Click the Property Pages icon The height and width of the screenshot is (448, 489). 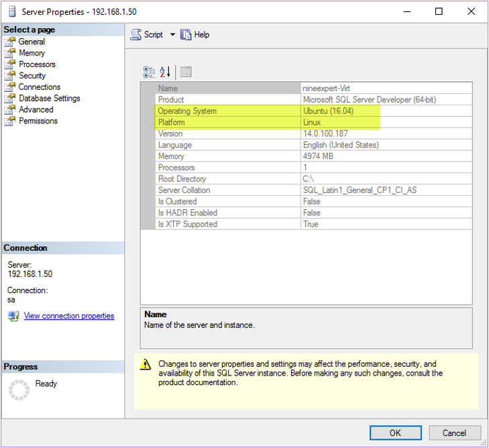pos(186,72)
